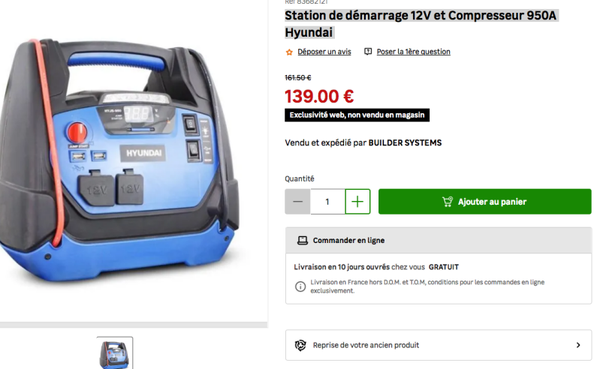The image size is (600, 369).
Task: Open the Déposer un avis link
Action: (324, 52)
